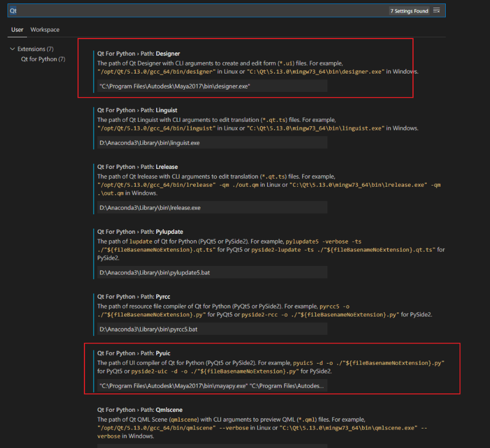
Task: Click the Path: Pyrcc setting title
Action: 134,297
